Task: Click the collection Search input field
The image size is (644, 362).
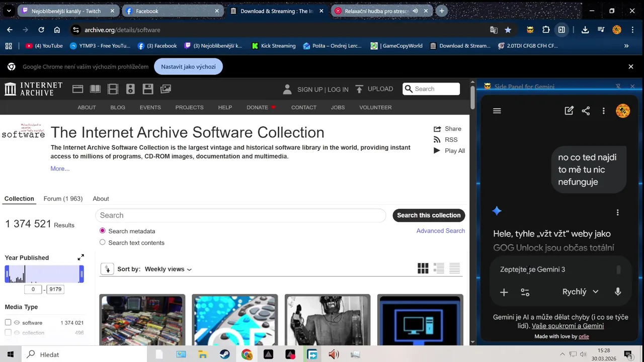Action: click(x=240, y=215)
